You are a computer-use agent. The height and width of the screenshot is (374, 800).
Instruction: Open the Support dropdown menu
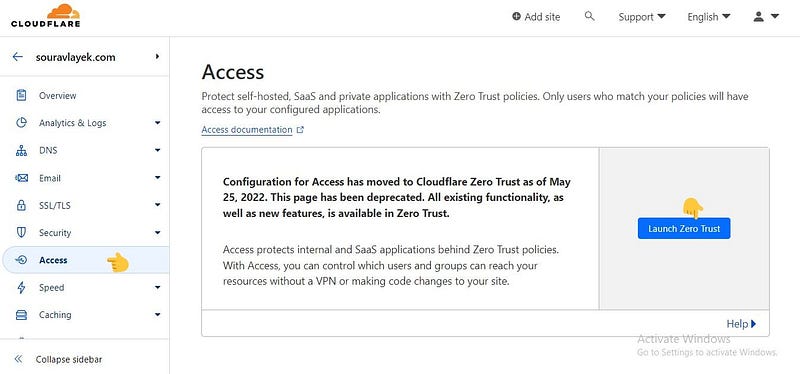[642, 17]
